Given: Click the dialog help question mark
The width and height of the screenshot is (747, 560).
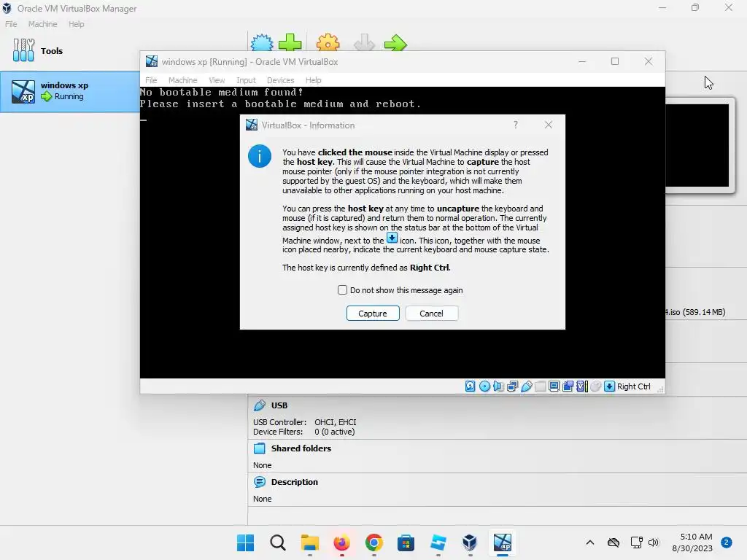Looking at the screenshot, I should (516, 125).
